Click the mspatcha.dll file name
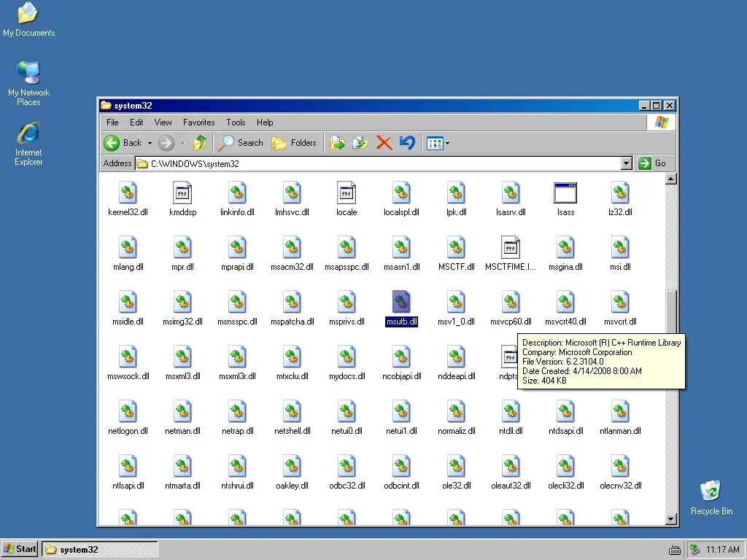Image resolution: width=747 pixels, height=560 pixels. point(292,322)
